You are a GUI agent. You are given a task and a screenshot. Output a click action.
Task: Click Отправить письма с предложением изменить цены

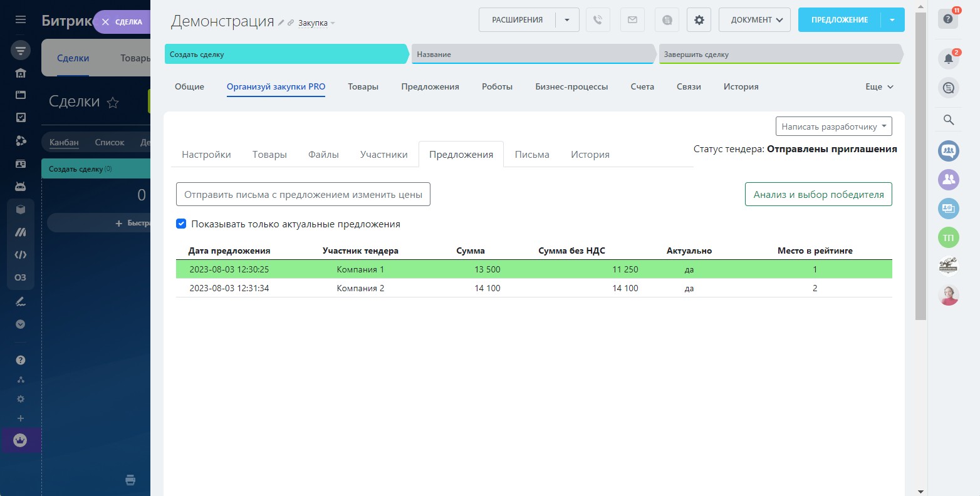[x=303, y=195]
